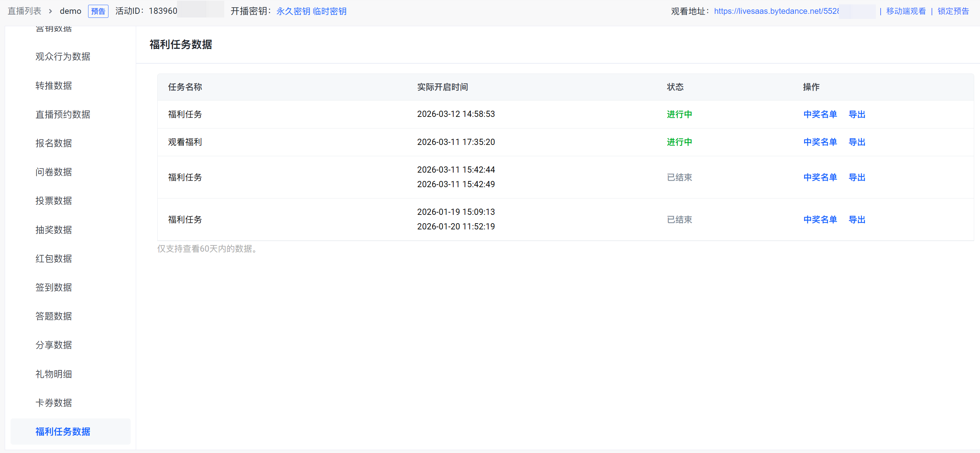Open 中奖名单 for 2026-03-12 福利任务
Screen dimensions: 980x453
[820, 114]
